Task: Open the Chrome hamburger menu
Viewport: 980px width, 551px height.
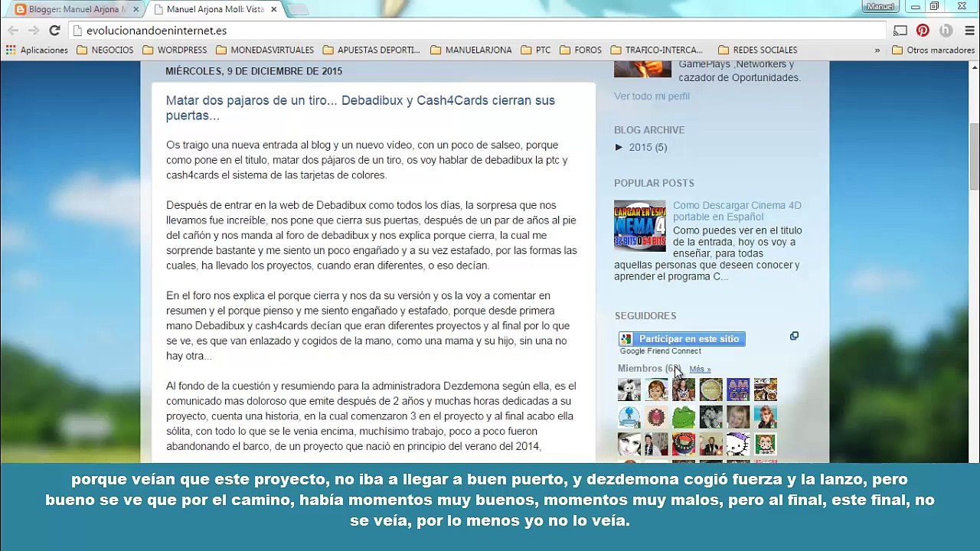Action: [969, 31]
